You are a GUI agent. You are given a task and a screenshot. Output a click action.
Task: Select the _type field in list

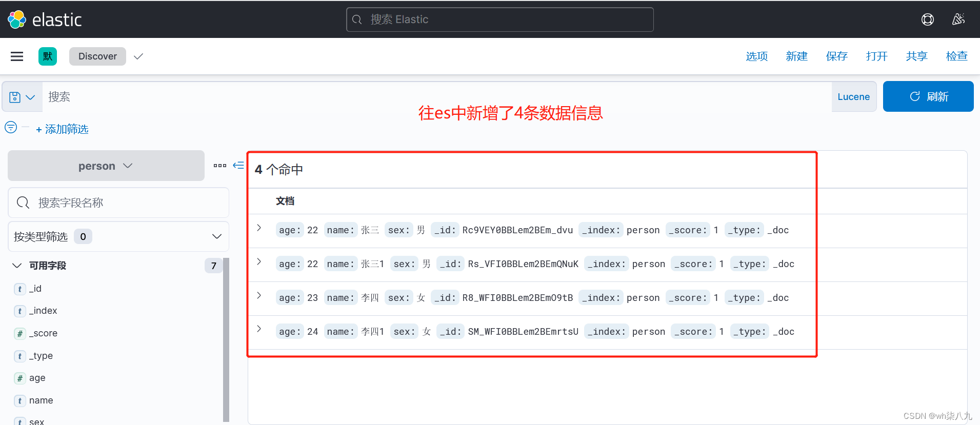pyautogui.click(x=41, y=356)
